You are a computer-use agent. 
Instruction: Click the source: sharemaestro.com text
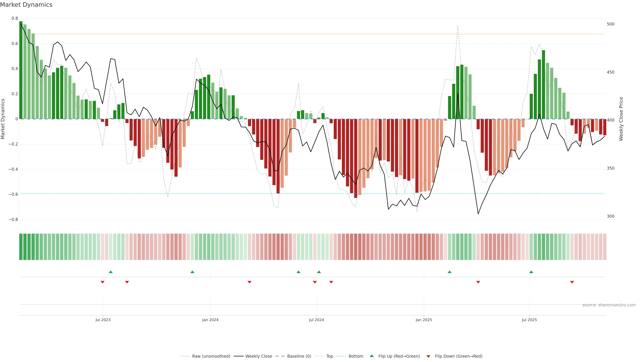click(609, 305)
